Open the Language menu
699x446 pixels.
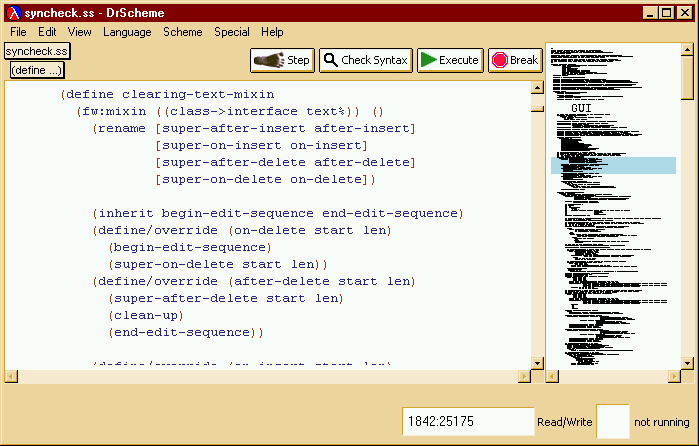[127, 32]
